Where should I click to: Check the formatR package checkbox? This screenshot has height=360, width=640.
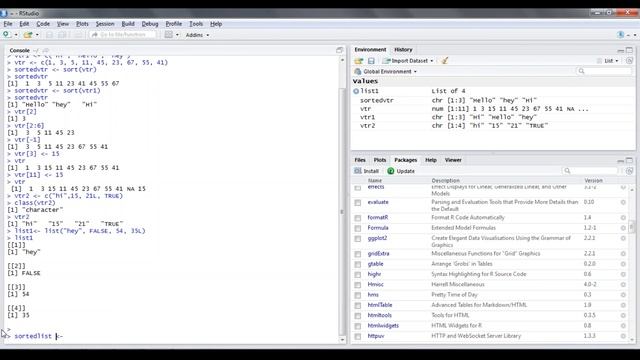[x=358, y=218]
